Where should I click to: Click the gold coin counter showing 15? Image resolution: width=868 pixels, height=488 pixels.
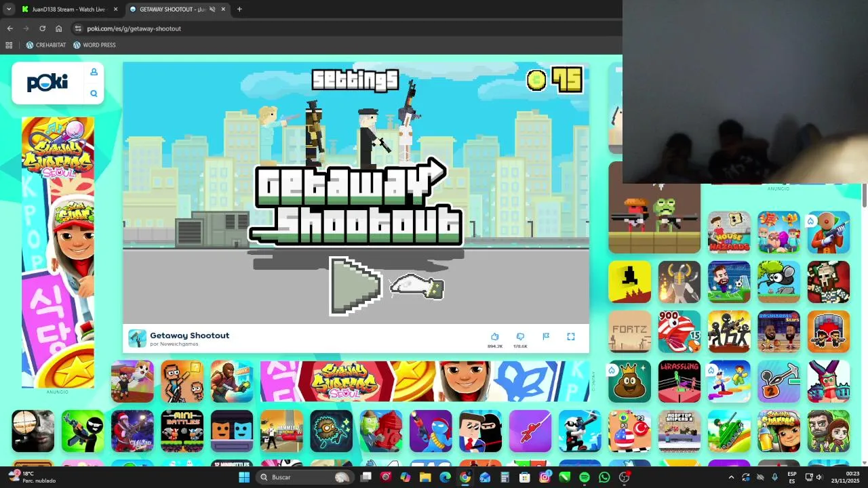click(555, 80)
